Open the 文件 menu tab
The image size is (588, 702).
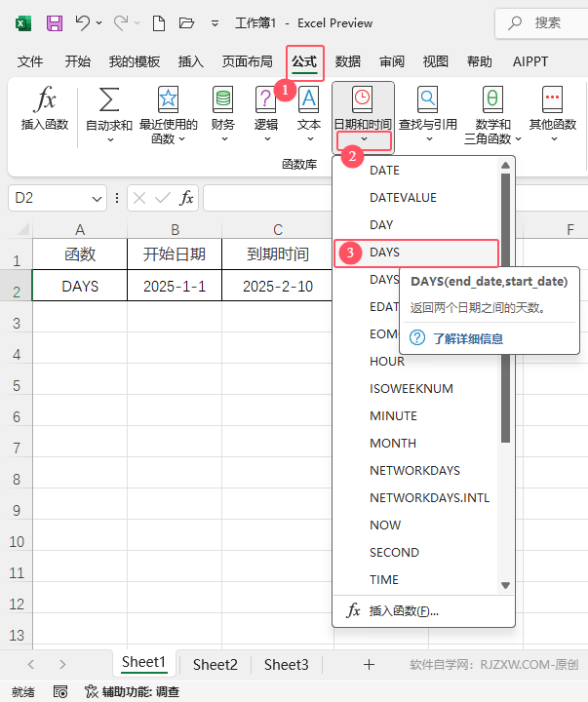pyautogui.click(x=30, y=61)
